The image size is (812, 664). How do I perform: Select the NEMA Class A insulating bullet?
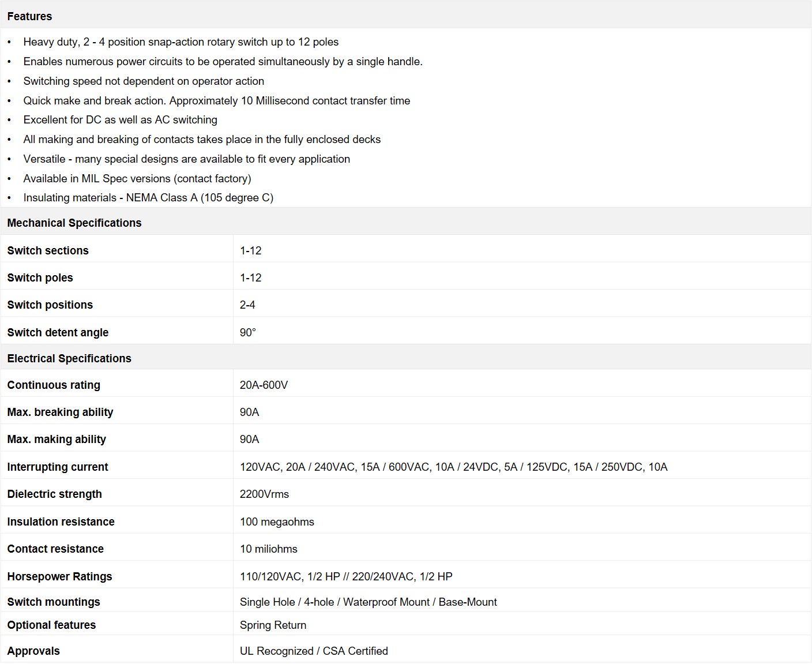pos(148,197)
